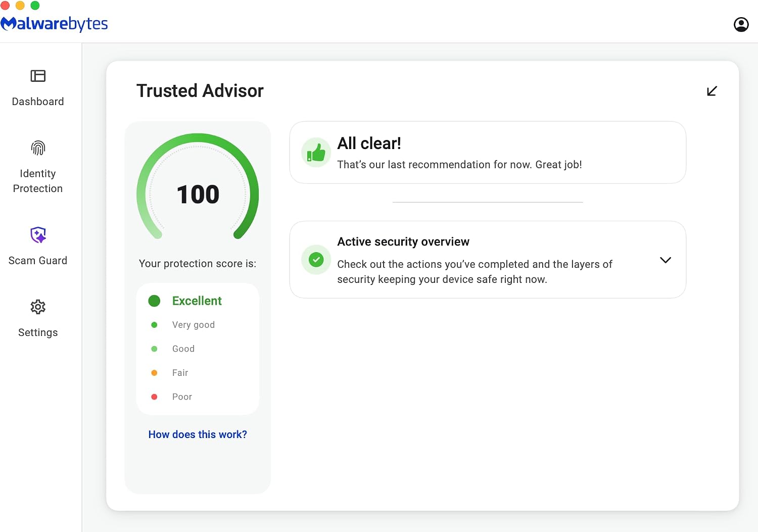The width and height of the screenshot is (758, 532).
Task: Click the Good light green dot
Action: (x=154, y=349)
